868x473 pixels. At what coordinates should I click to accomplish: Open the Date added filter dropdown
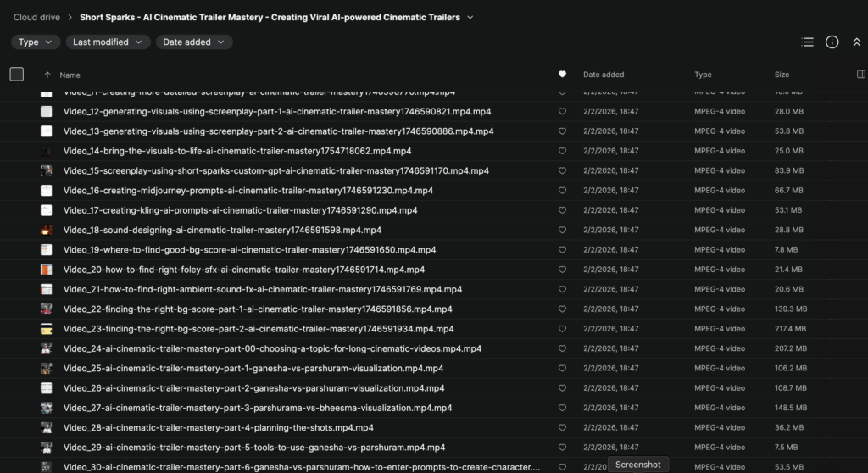coord(194,42)
